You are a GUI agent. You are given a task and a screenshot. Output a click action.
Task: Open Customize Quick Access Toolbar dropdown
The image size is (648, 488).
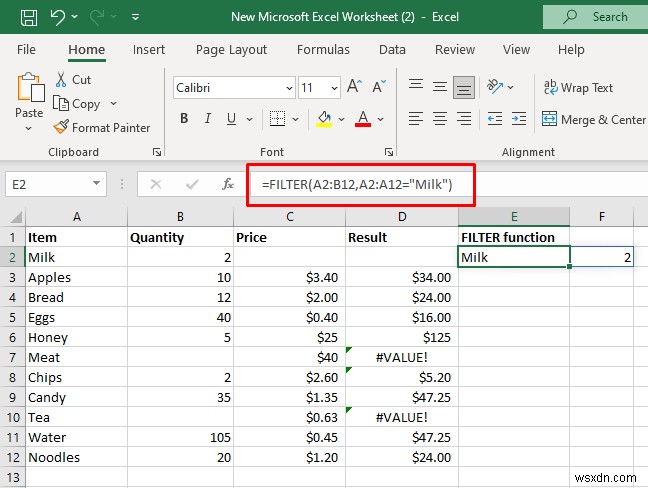click(135, 17)
